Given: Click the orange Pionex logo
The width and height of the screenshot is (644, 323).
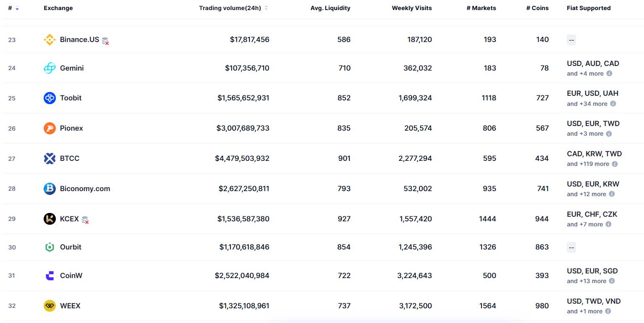Looking at the screenshot, I should coord(50,128).
